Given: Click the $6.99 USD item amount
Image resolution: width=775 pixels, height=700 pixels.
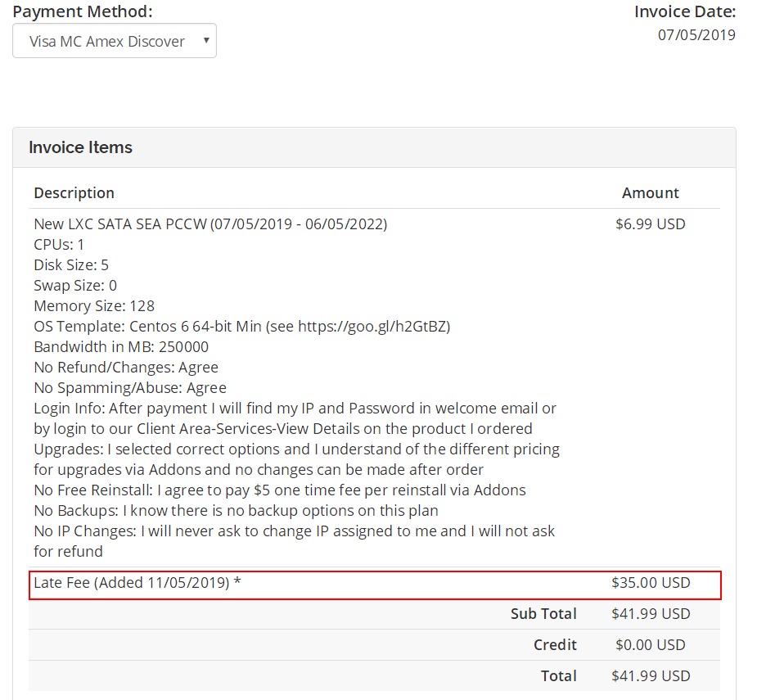Looking at the screenshot, I should [x=650, y=224].
